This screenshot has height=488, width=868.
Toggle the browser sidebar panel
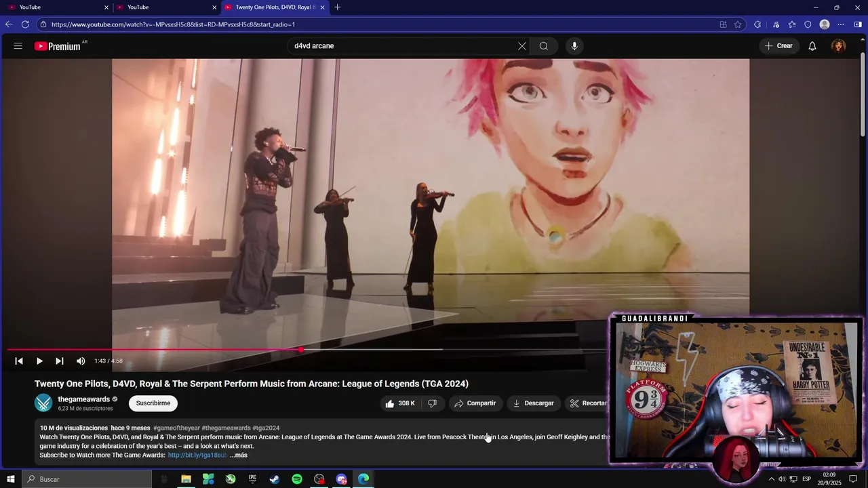point(858,24)
